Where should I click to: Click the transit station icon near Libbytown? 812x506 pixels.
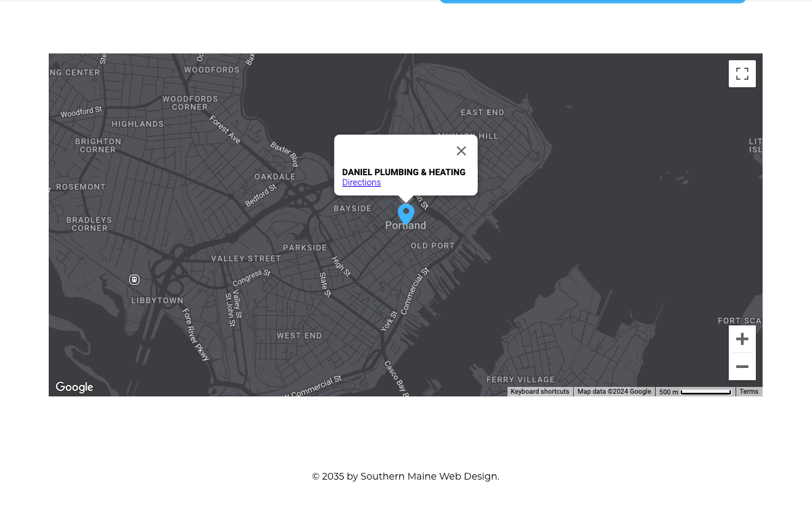(134, 279)
